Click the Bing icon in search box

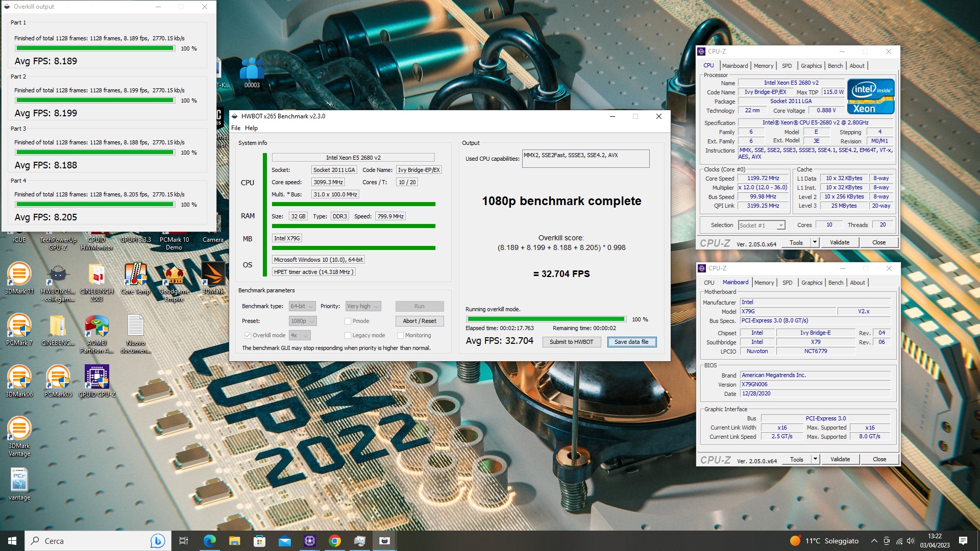[158, 541]
